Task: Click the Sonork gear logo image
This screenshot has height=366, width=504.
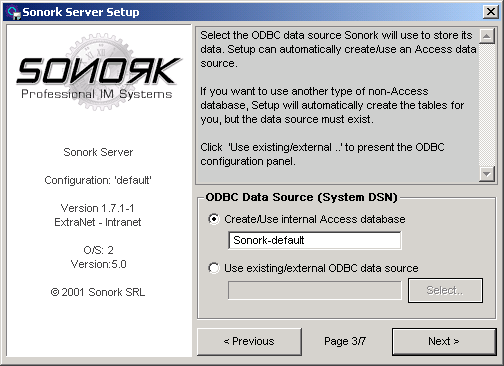Action: click(x=99, y=72)
